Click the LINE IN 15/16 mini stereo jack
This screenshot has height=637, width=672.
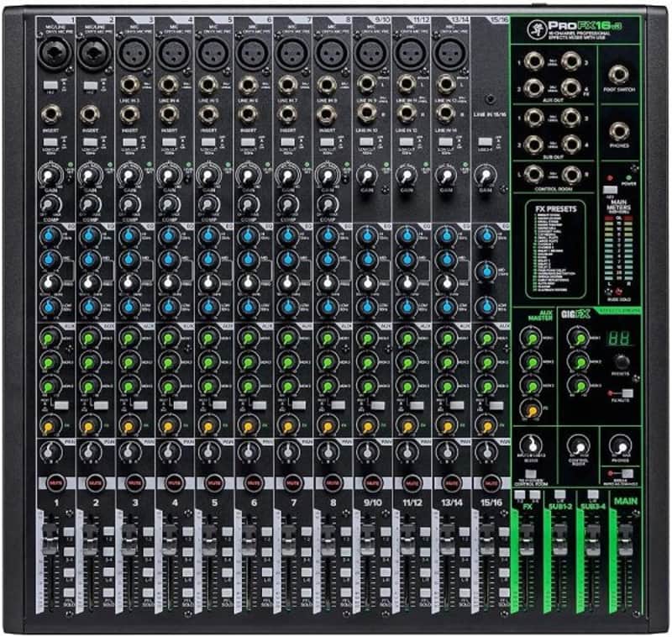click(491, 99)
